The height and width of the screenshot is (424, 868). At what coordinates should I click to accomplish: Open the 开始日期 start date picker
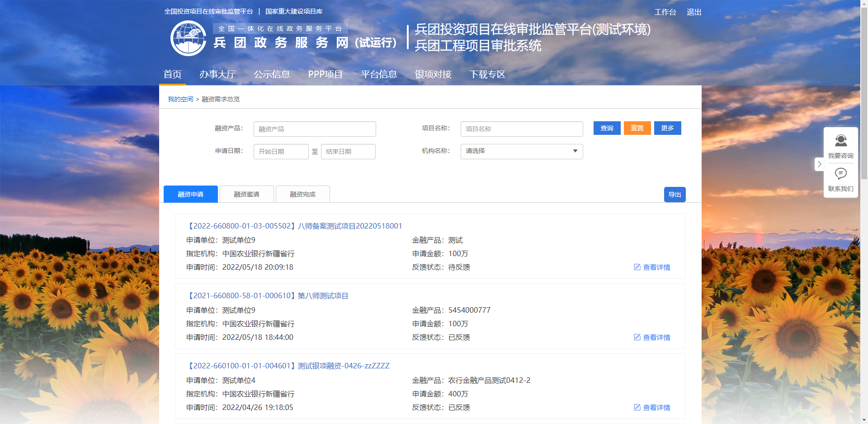281,152
